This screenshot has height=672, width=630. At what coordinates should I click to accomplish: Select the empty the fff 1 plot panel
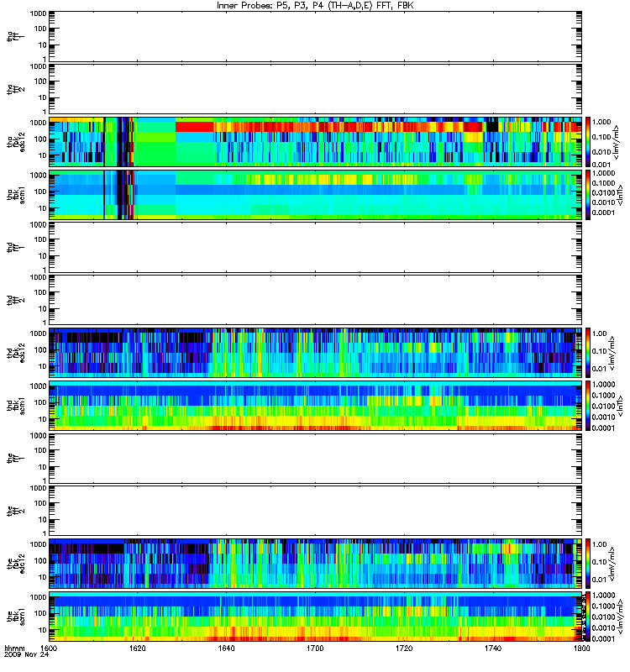316,458
